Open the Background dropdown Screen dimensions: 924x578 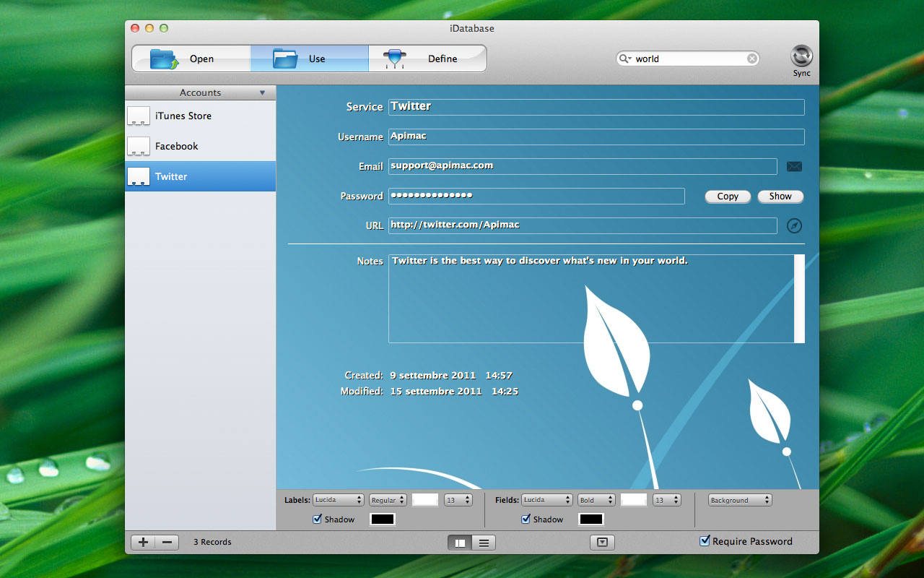[x=739, y=500]
